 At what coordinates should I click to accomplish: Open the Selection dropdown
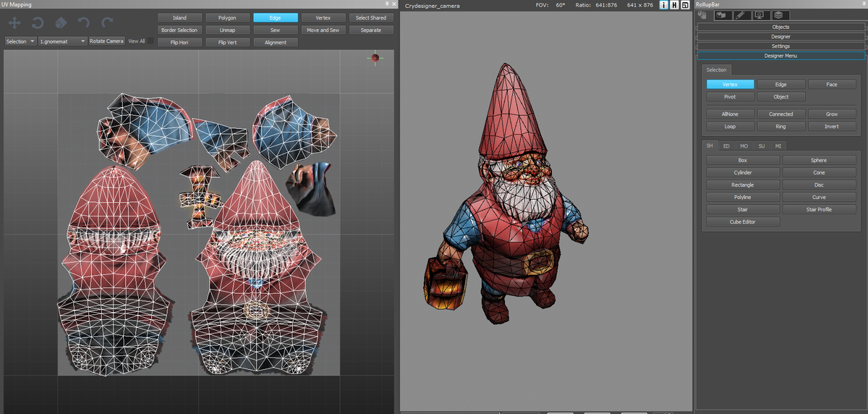20,41
